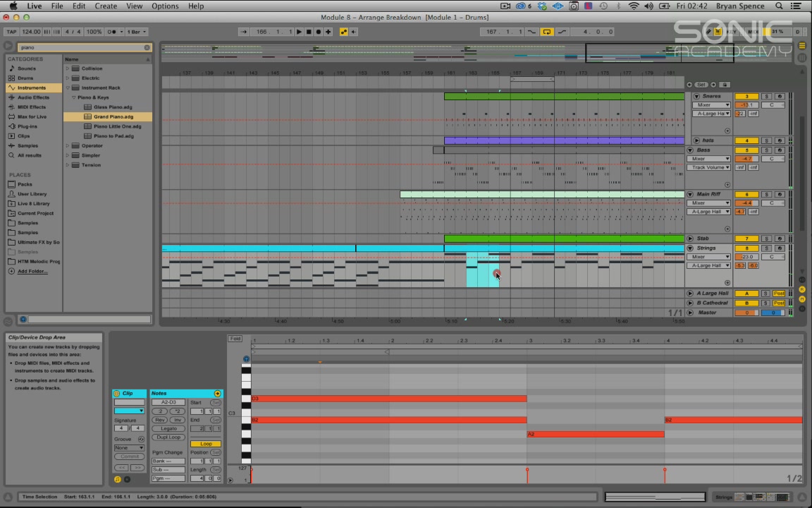Image resolution: width=812 pixels, height=508 pixels.
Task: Open Packs in Places
Action: click(x=25, y=184)
